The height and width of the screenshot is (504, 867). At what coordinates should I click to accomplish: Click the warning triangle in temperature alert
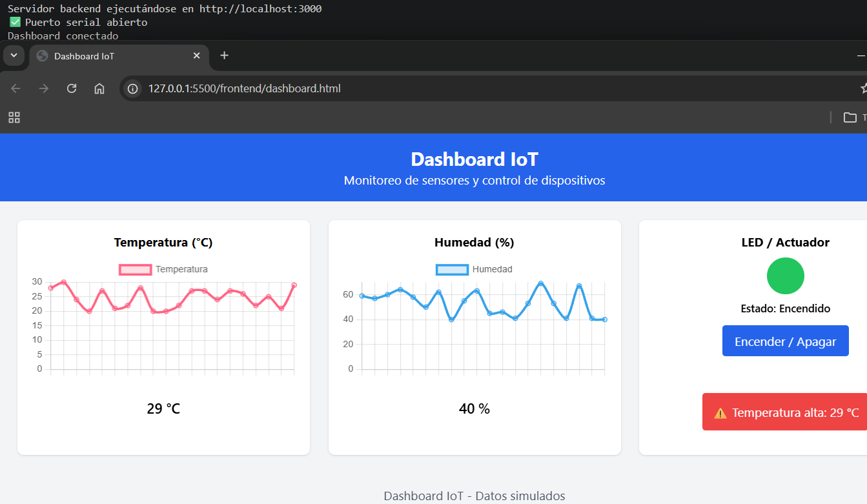721,411
